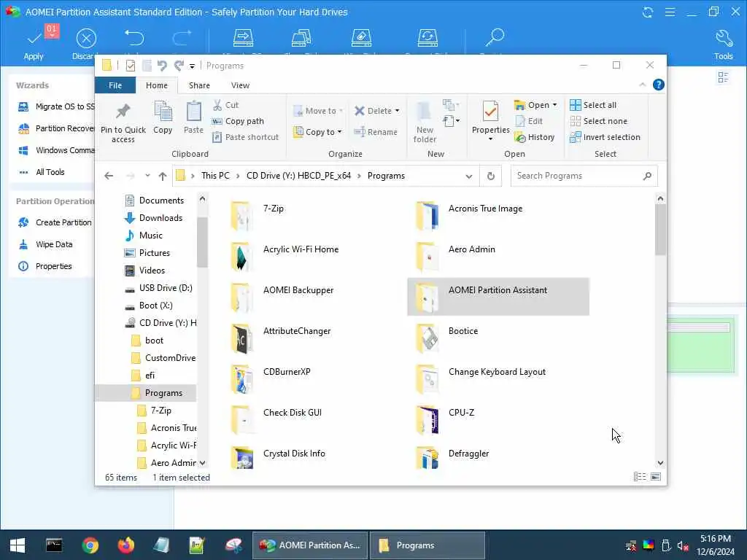The width and height of the screenshot is (747, 560).
Task: Open the Windows Start menu
Action: click(x=18, y=545)
